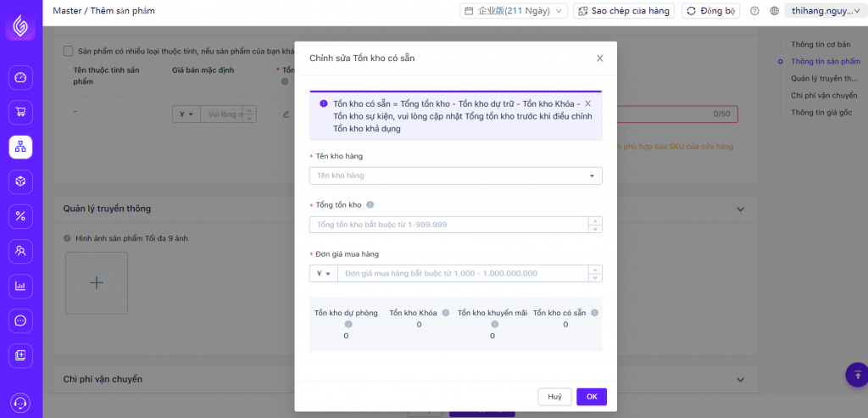This screenshot has width=868, height=418.
Task: Click Sao chép cửa hàng button
Action: pos(624,11)
